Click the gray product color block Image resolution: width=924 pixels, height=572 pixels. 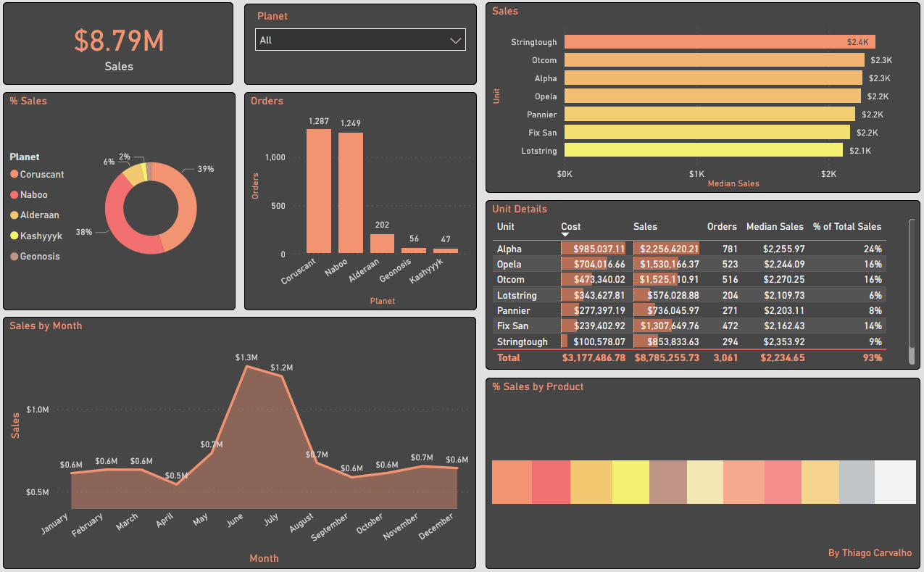tap(857, 482)
